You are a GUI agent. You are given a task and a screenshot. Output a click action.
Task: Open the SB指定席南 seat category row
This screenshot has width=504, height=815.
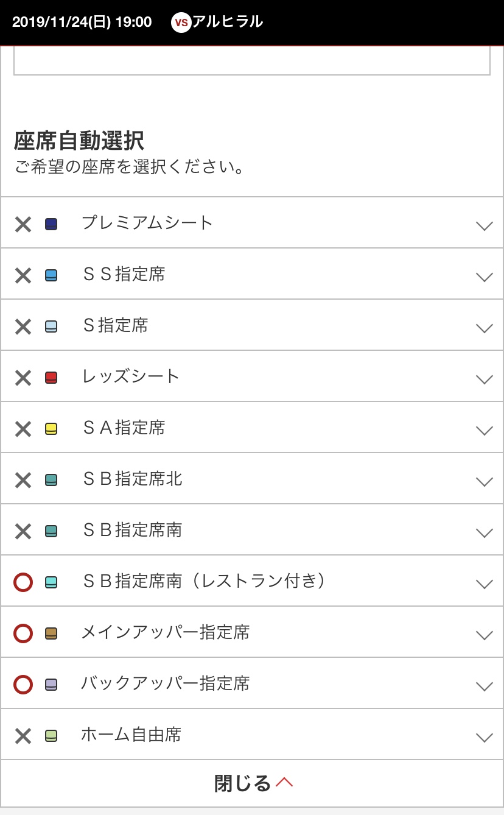(x=252, y=530)
